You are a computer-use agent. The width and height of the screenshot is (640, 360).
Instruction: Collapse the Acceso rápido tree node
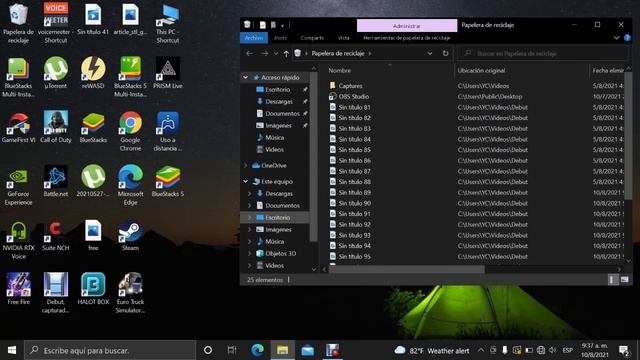[x=245, y=77]
